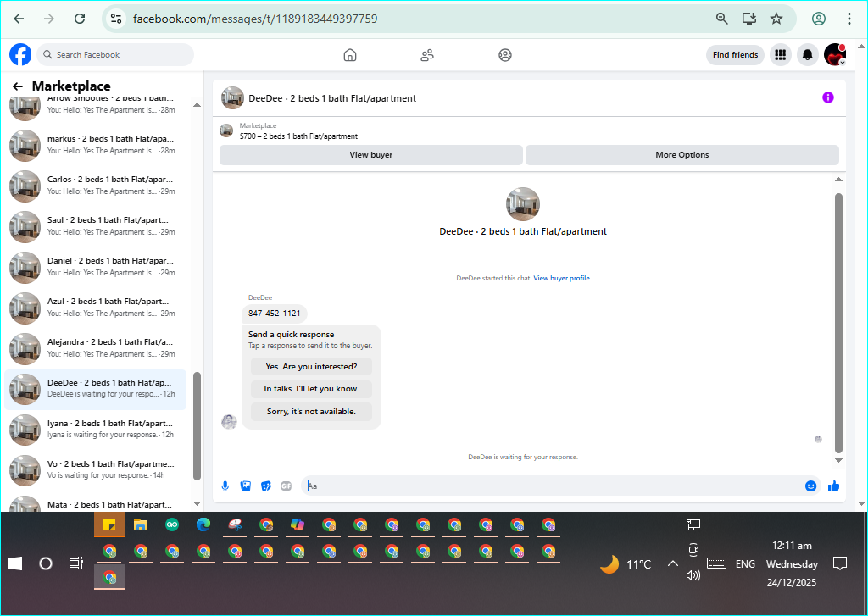Open the markus conversation
The height and width of the screenshot is (616, 868).
[96, 145]
